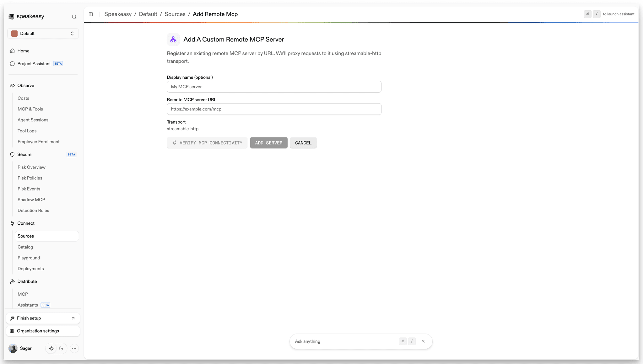Click Sources breadcrumb link

175,14
